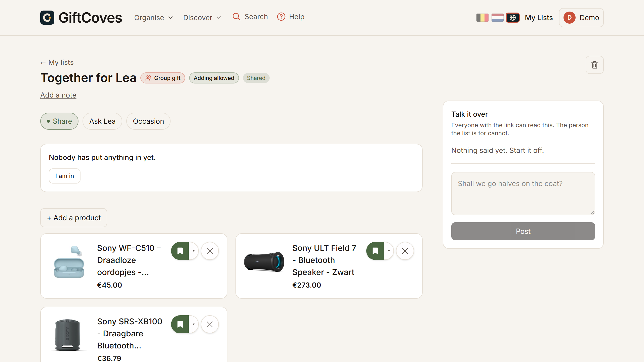Open the Sony ULT Field 7 product title
644x362 pixels.
(x=324, y=260)
